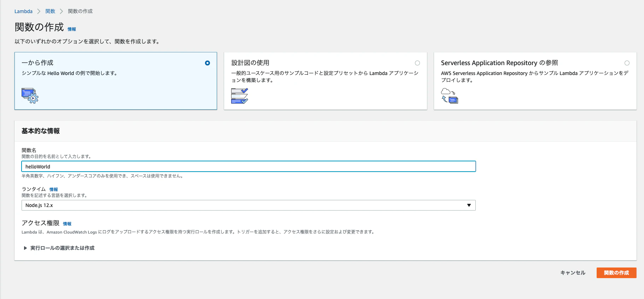Click the 一般的ユースケース用のサンプルコード description text
This screenshot has height=299, width=644.
pyautogui.click(x=325, y=77)
